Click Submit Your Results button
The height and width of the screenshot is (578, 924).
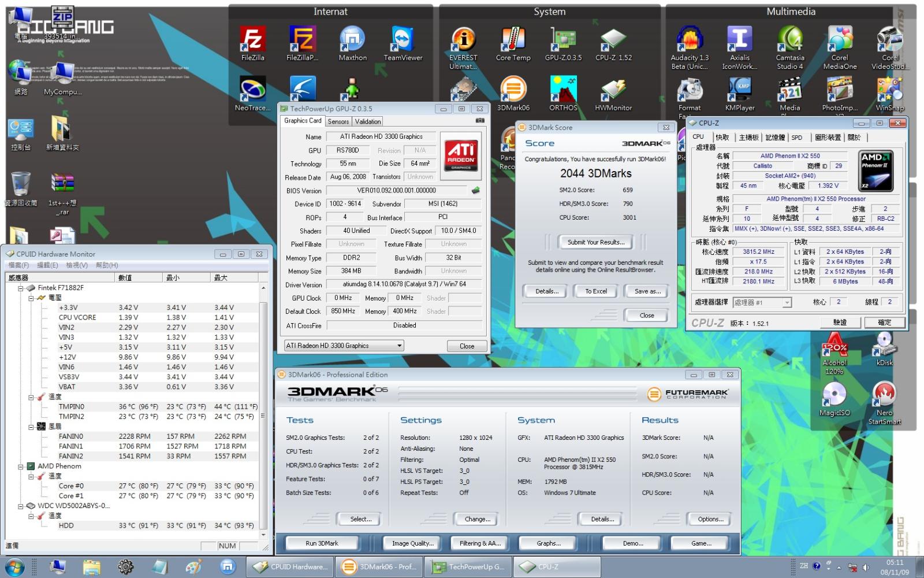pyautogui.click(x=595, y=242)
